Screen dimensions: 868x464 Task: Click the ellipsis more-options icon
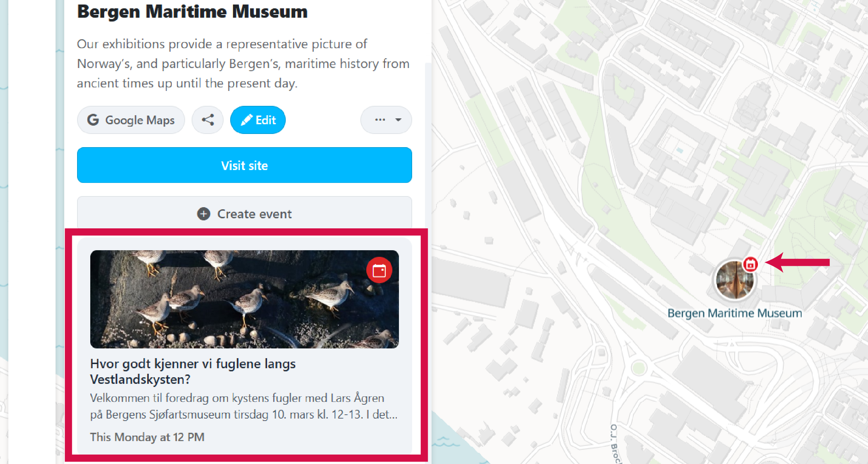click(x=379, y=120)
